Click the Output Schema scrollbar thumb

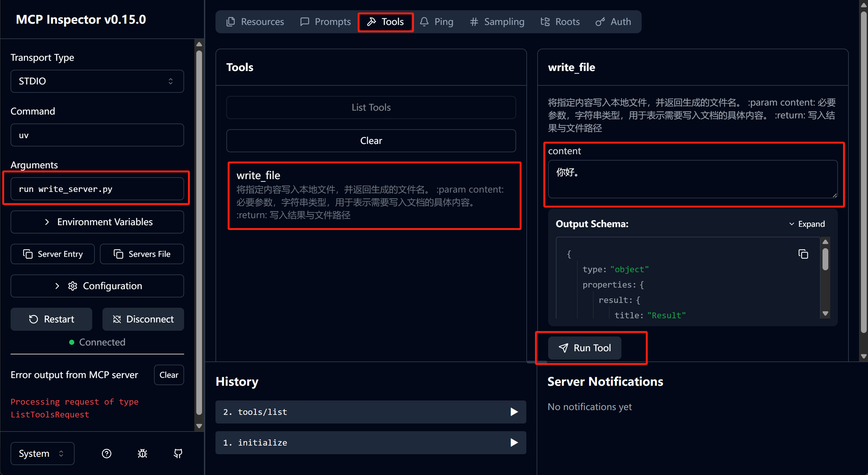coord(825,259)
